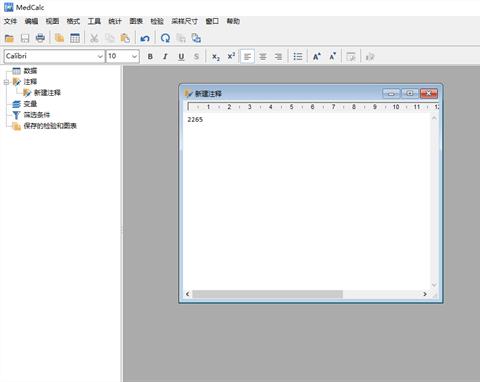This screenshot has height=382, width=480.
Task: Select the 变量 tree item
Action: (30, 104)
